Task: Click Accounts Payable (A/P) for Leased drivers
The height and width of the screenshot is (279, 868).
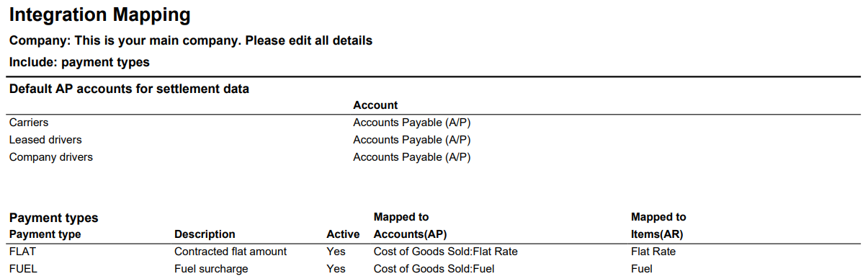Action: (412, 140)
